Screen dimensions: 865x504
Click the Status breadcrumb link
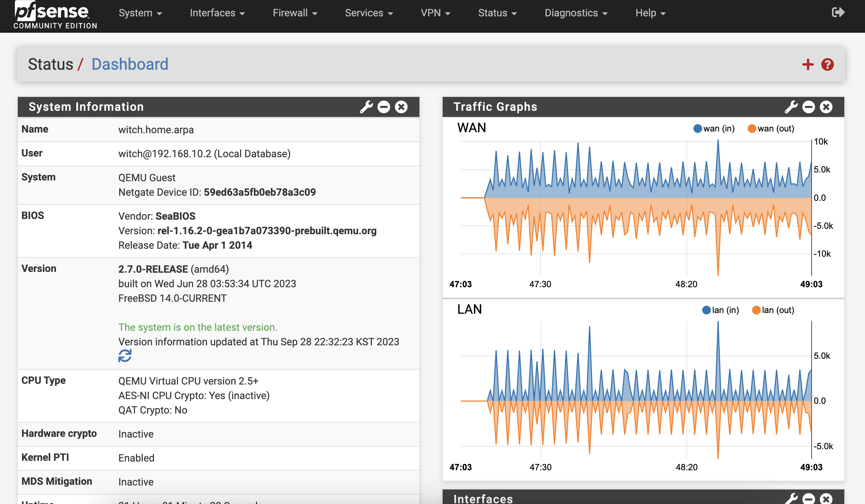point(51,64)
